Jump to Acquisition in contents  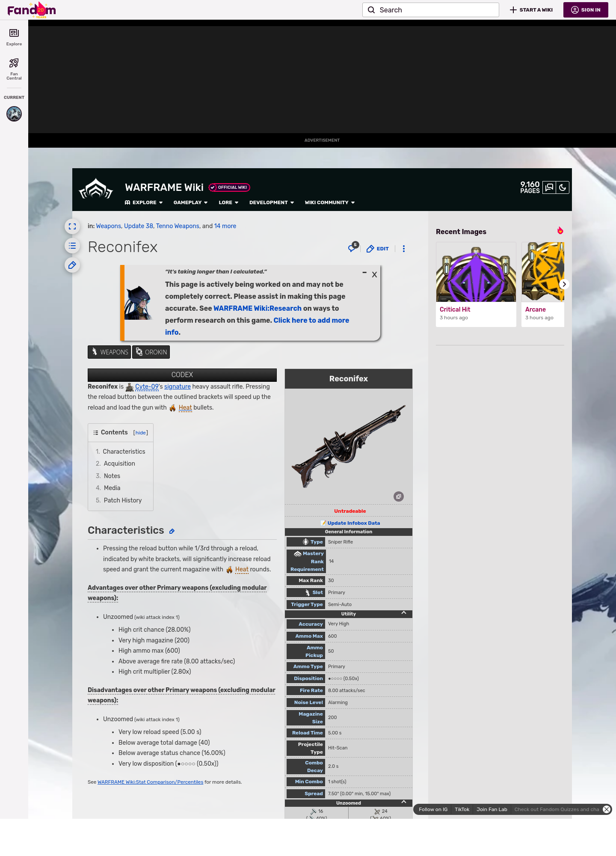pyautogui.click(x=119, y=464)
